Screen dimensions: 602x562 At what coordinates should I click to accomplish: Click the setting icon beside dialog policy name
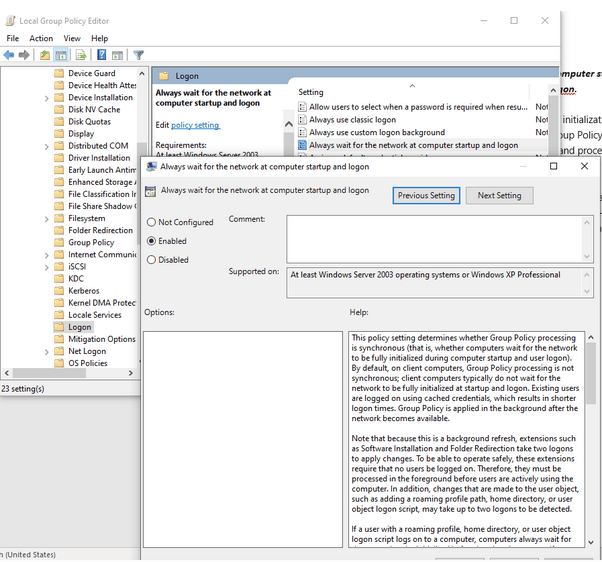point(150,191)
